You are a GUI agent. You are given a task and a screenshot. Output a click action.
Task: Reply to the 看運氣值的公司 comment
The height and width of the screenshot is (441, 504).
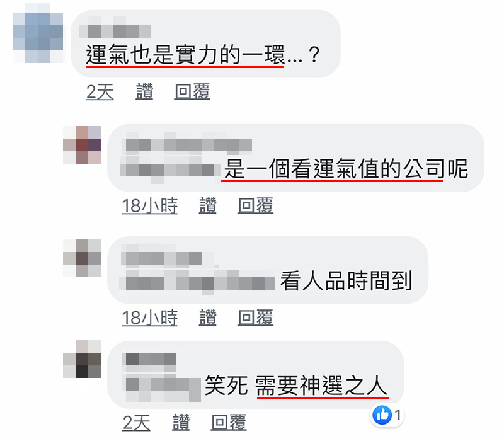point(255,205)
